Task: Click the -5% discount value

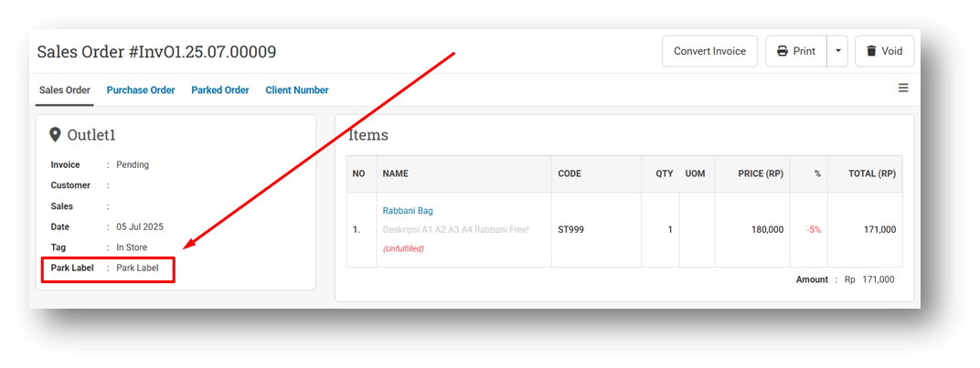Action: [813, 229]
